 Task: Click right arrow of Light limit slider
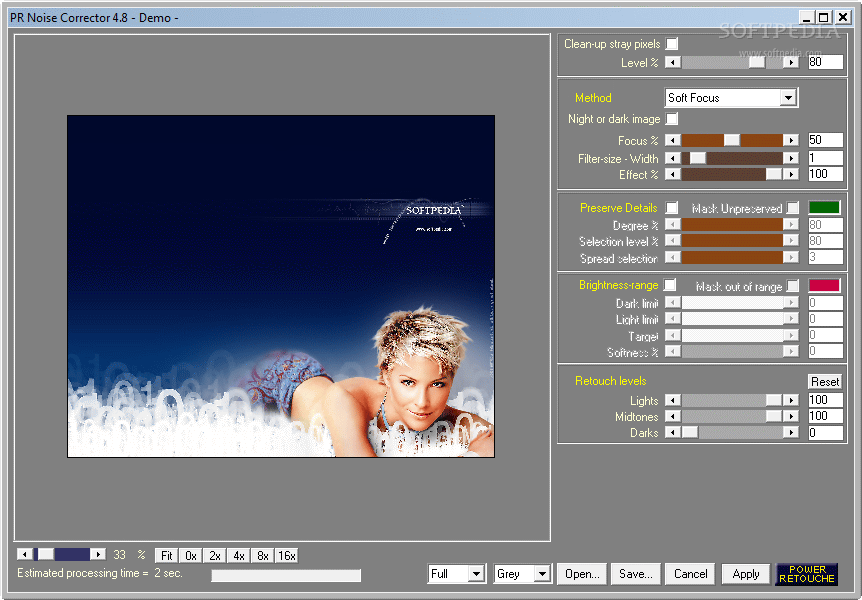[x=791, y=318]
